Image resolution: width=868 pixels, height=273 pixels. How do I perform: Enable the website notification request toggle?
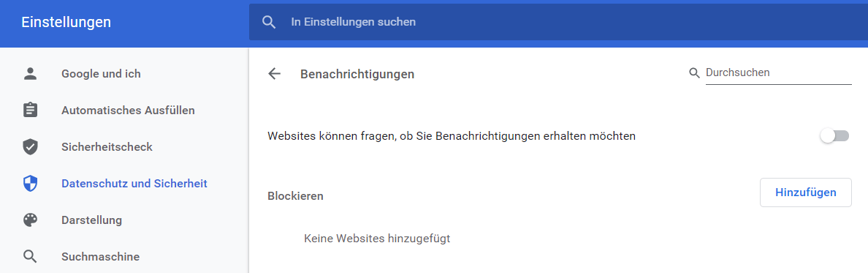(835, 136)
